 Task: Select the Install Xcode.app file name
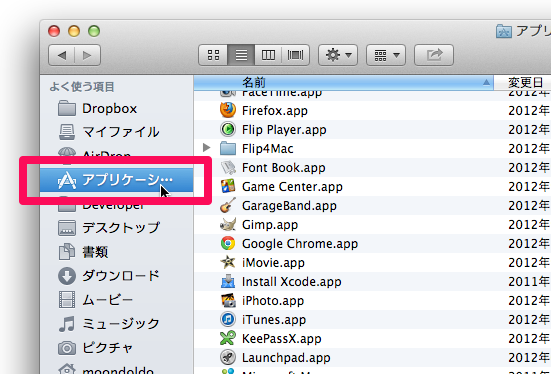click(x=291, y=282)
